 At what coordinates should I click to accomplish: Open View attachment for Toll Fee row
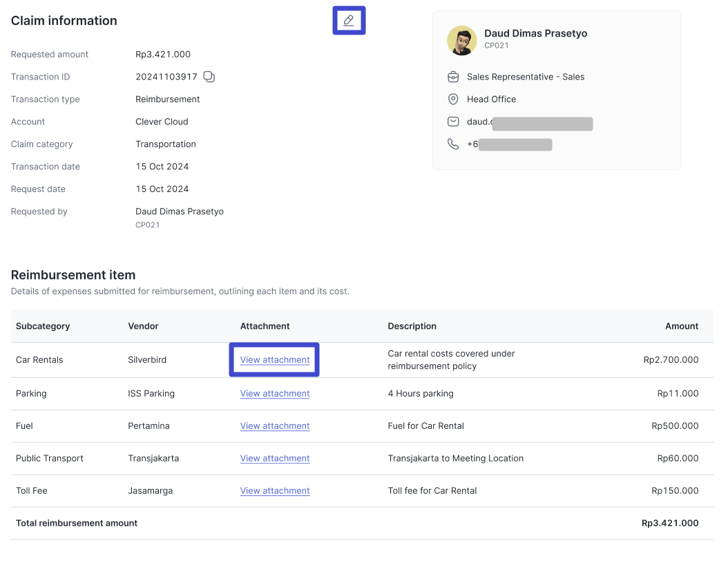pyautogui.click(x=275, y=491)
